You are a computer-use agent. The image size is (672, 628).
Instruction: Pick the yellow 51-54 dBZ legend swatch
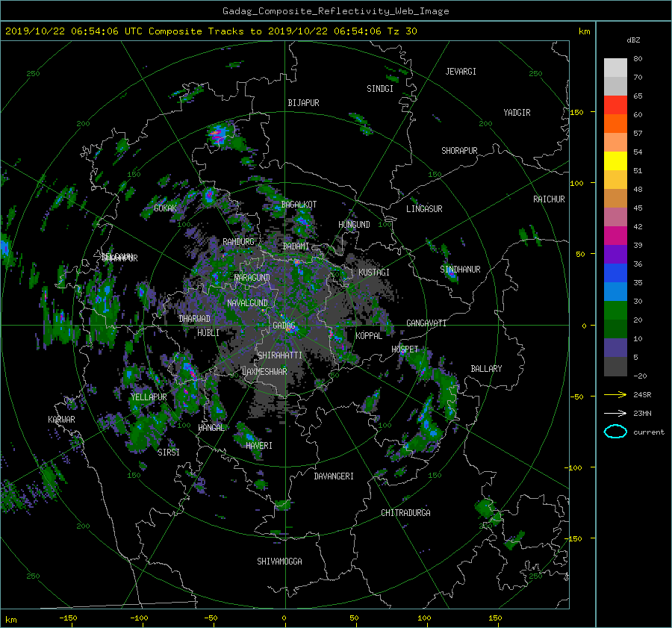(615, 161)
